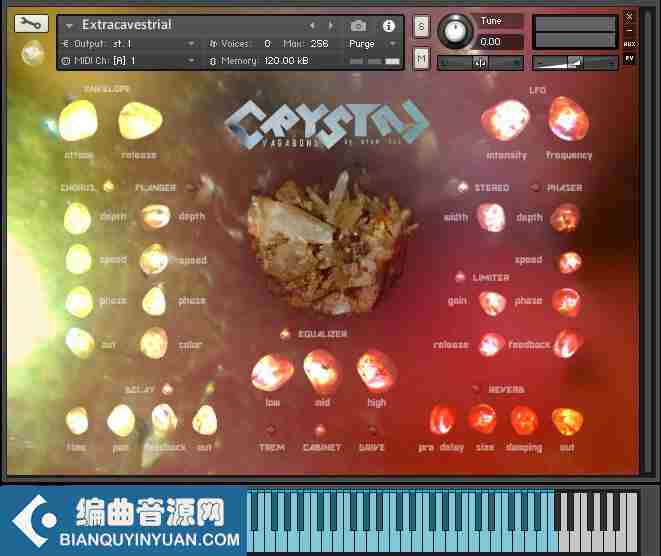Open instrument edit mode with the wrench icon

click(x=31, y=24)
